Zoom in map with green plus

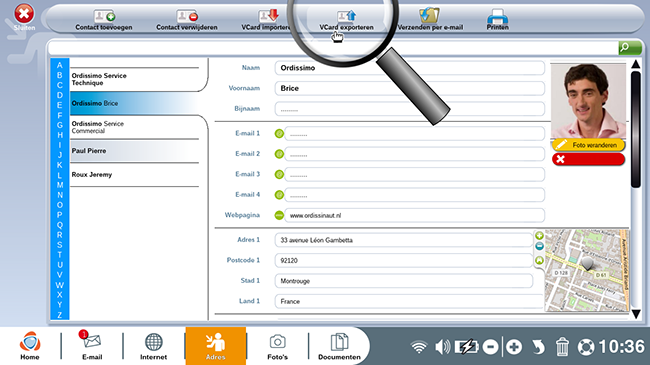(x=539, y=236)
